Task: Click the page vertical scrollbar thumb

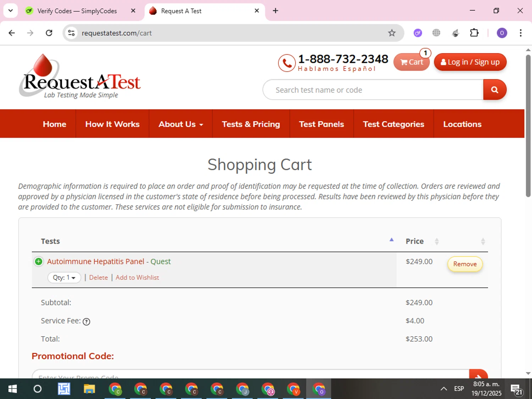Action: coord(528,126)
